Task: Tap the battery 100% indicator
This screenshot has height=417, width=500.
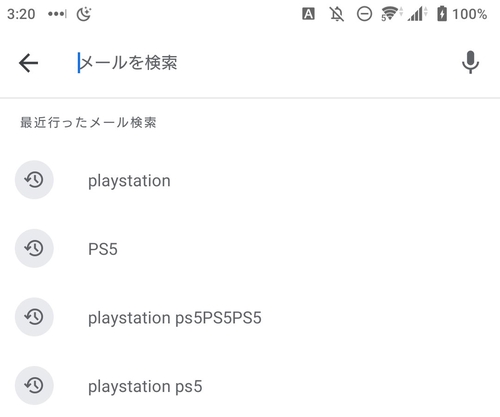Action: click(462, 14)
